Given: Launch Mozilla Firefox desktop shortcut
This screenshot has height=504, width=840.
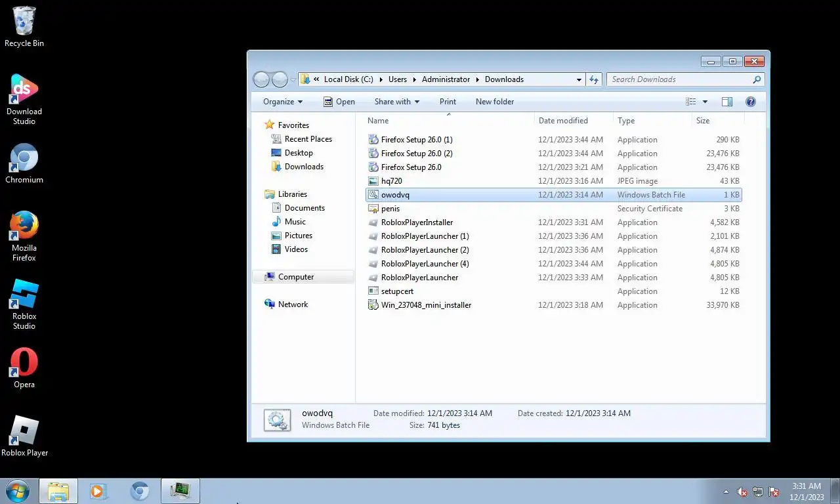Looking at the screenshot, I should pyautogui.click(x=24, y=236).
